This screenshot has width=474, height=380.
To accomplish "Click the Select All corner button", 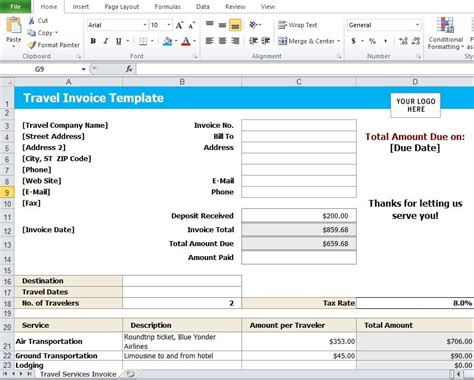I will point(7,82).
